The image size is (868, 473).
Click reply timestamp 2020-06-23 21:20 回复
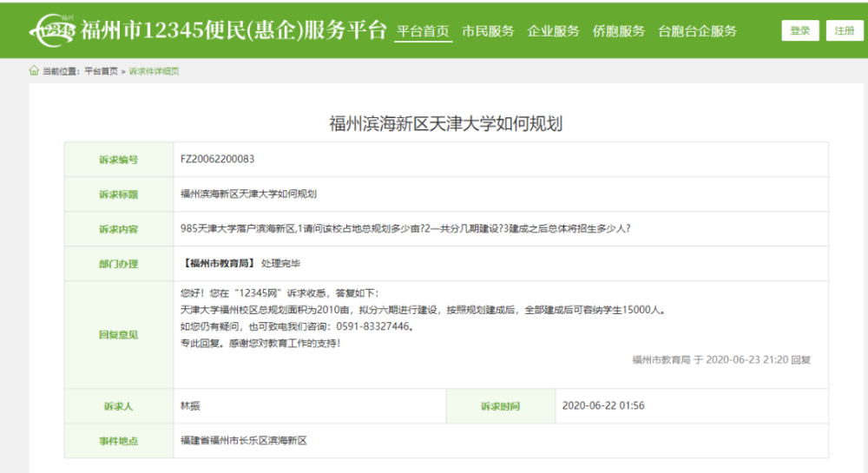point(721,360)
